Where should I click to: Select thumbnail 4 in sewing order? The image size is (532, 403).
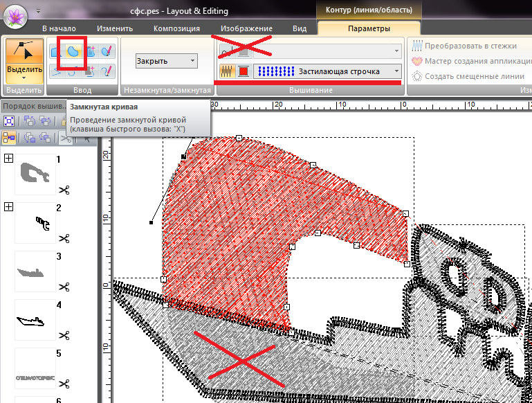(35, 320)
